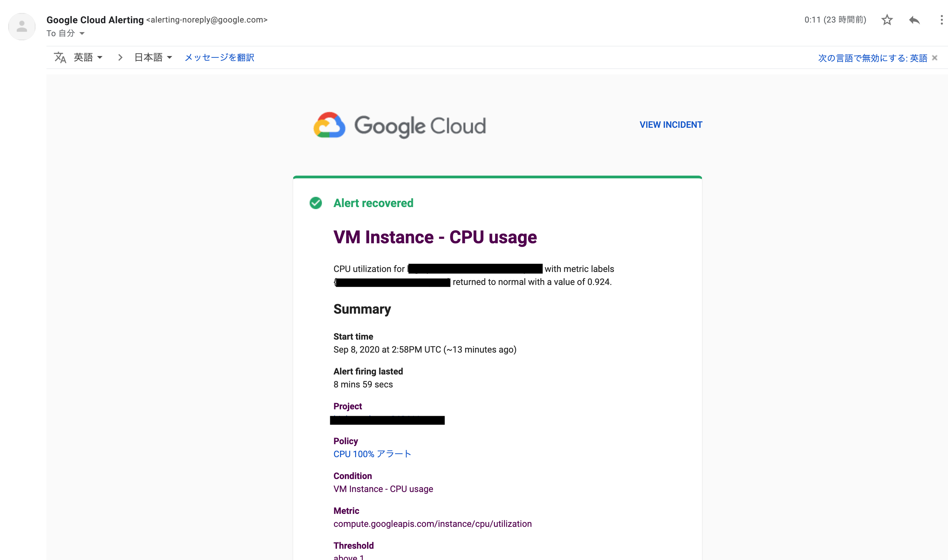Open the 日本語 target language dropdown
Screen dimensions: 948x560
pyautogui.click(x=153, y=57)
